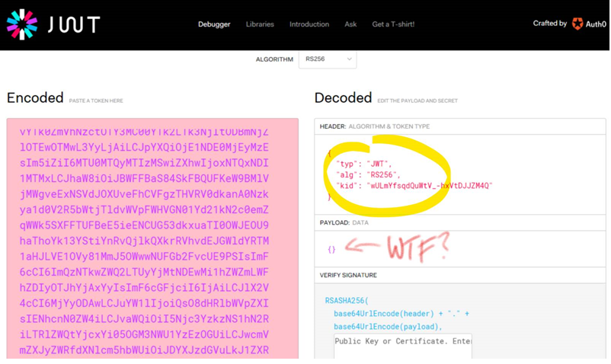Click the Auth0 shield logo icon

(x=577, y=24)
